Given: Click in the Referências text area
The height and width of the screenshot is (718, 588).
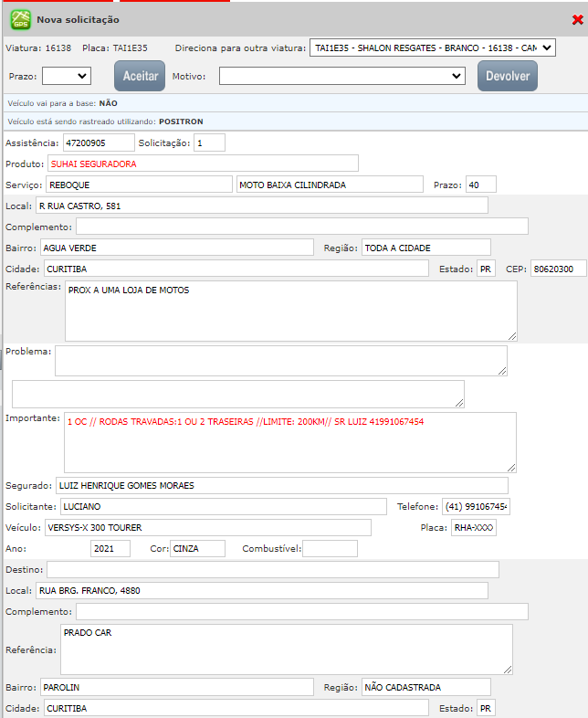Looking at the screenshot, I should pos(290,311).
